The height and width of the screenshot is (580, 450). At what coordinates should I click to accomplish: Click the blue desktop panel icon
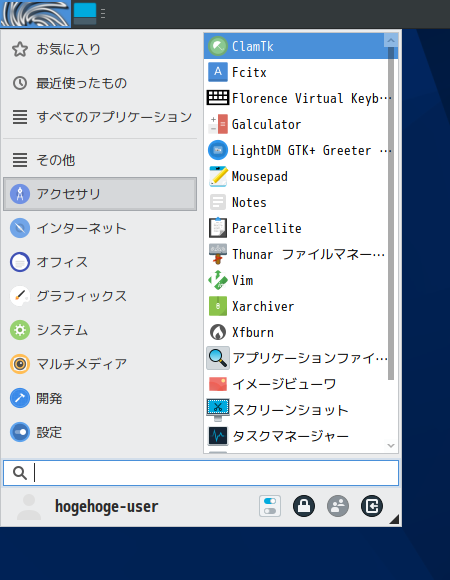click(x=85, y=14)
